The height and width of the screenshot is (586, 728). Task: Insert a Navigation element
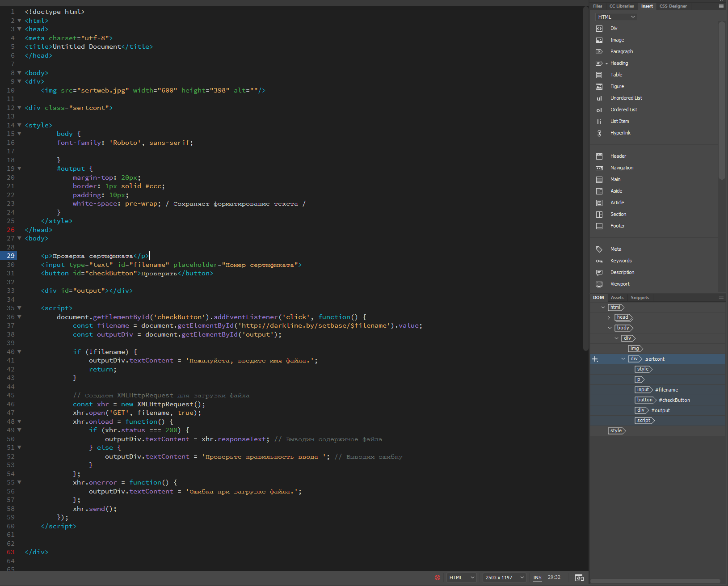pos(622,168)
